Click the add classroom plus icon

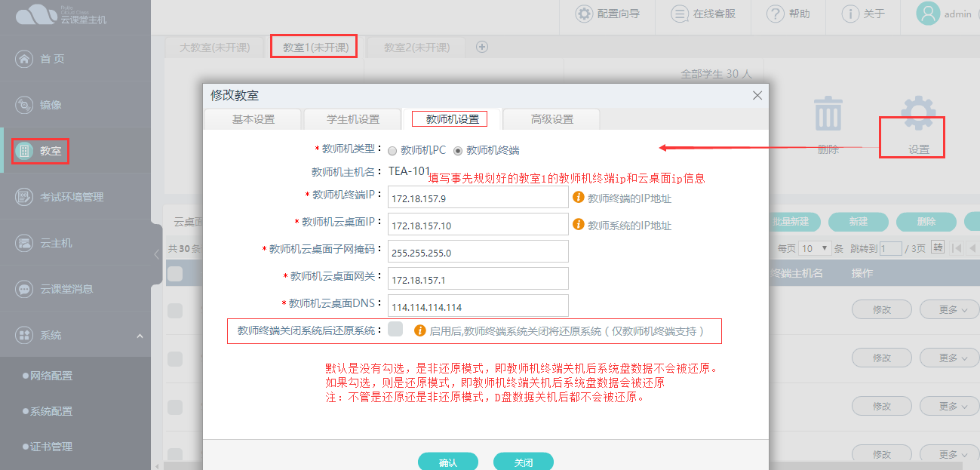click(482, 47)
